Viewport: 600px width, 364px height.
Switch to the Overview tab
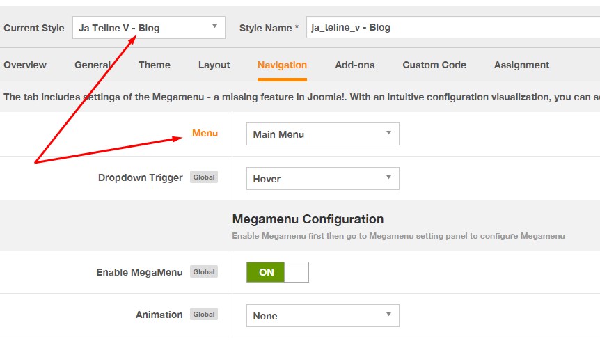25,65
